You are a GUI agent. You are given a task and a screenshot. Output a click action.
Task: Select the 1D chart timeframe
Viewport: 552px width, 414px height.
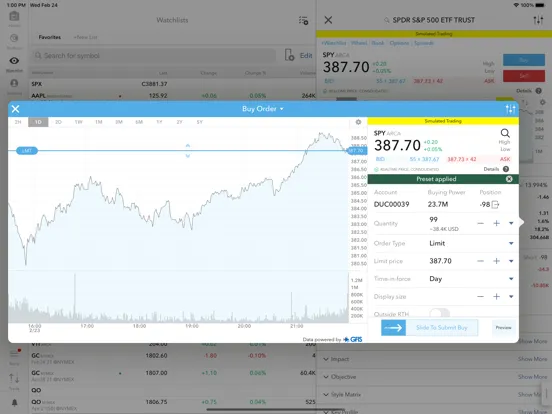(38, 122)
